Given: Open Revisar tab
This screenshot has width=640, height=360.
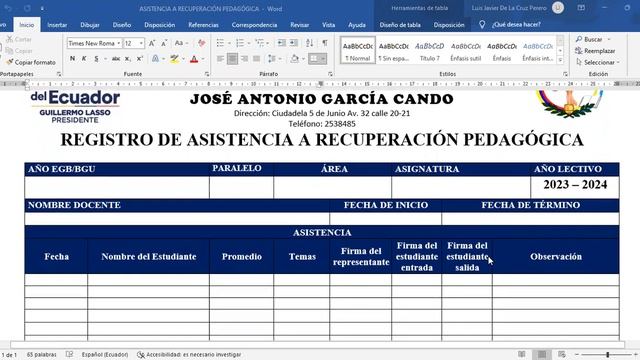Looking at the screenshot, I should pos(300,25).
